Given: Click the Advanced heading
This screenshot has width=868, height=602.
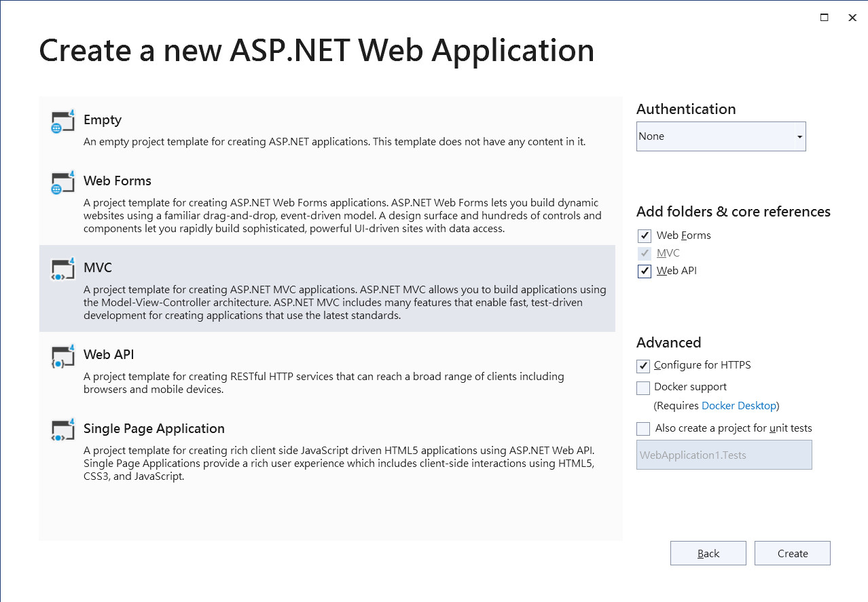Looking at the screenshot, I should click(669, 343).
